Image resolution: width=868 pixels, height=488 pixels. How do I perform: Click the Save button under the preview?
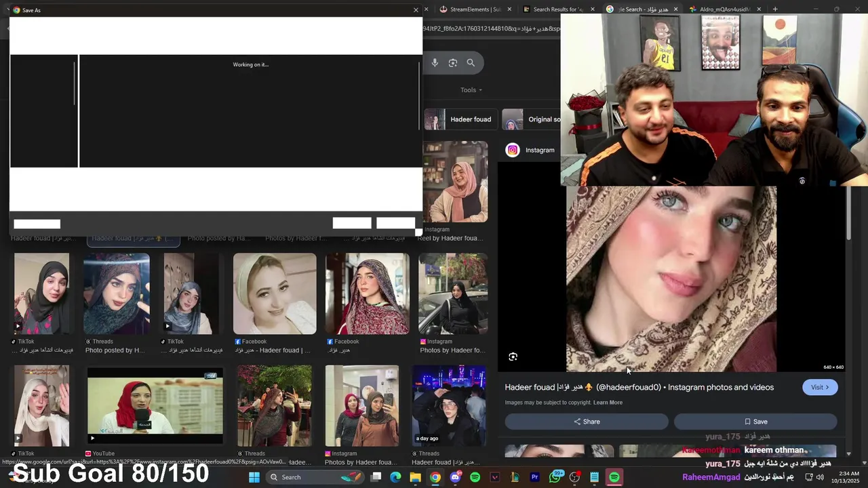point(755,422)
